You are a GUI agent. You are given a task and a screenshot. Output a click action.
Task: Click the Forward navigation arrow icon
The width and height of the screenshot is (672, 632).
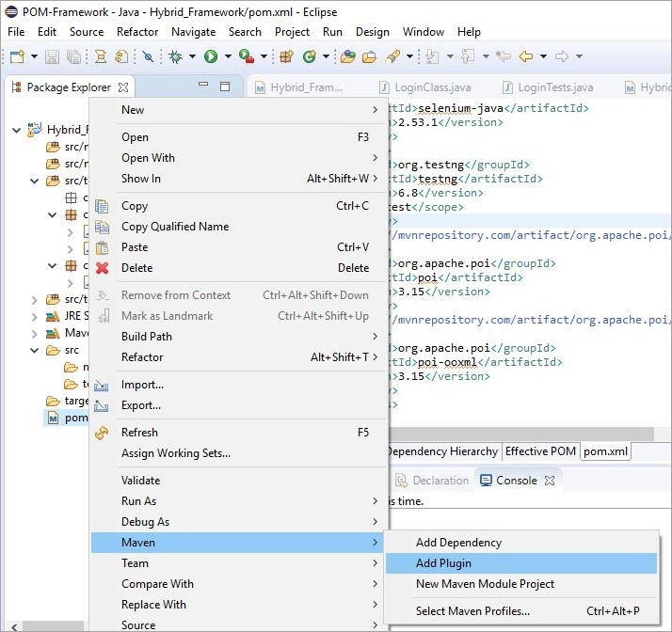(562, 56)
